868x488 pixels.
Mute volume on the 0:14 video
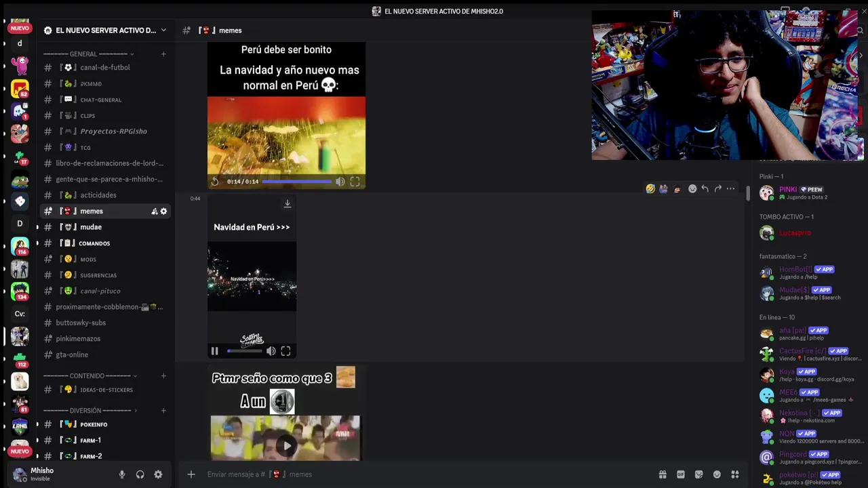(340, 182)
